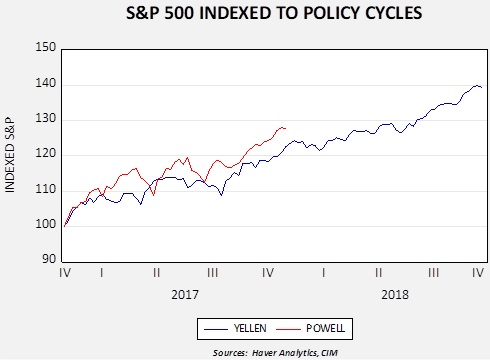Click the chart title S&P 500 INDEXED TO POLICY CYCLES

pos(274,14)
